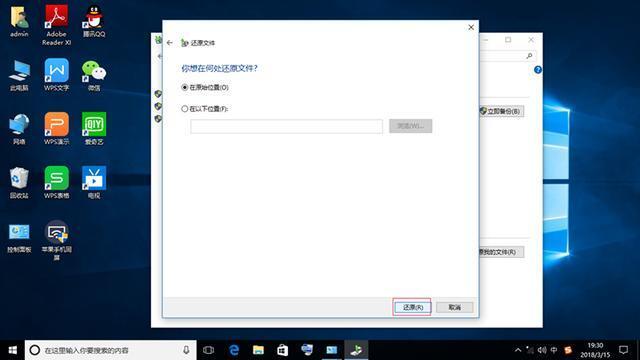Click the Back up now button
Viewport: 640px width, 360px height.
click(x=501, y=111)
